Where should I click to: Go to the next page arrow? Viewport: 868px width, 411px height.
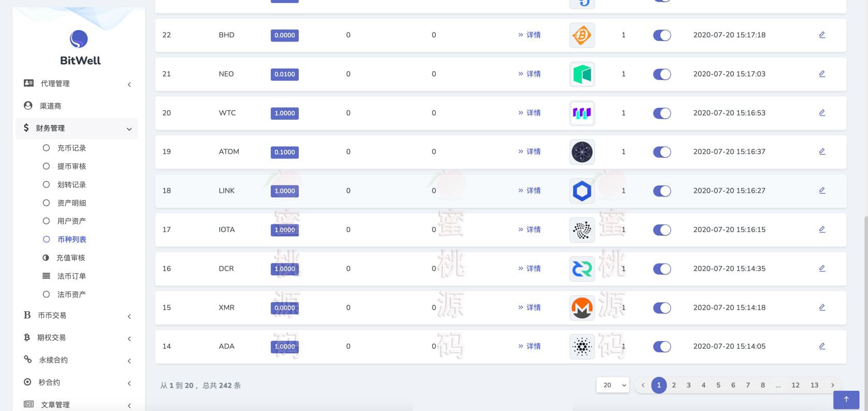coord(832,385)
